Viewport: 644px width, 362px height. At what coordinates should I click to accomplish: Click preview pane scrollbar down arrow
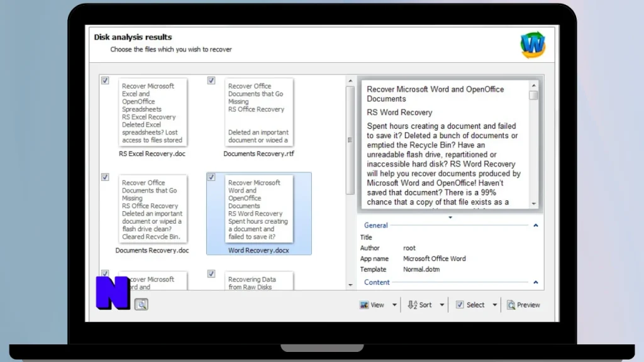point(533,204)
